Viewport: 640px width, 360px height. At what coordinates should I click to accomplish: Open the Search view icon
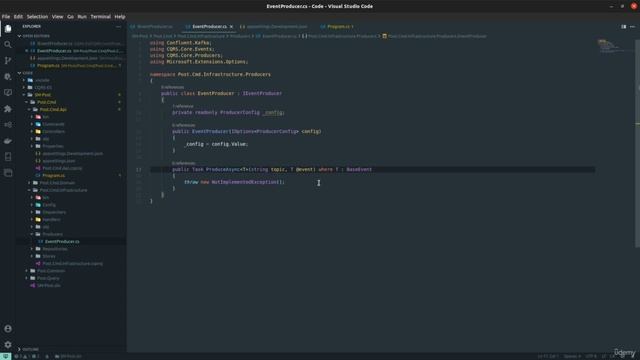8,44
